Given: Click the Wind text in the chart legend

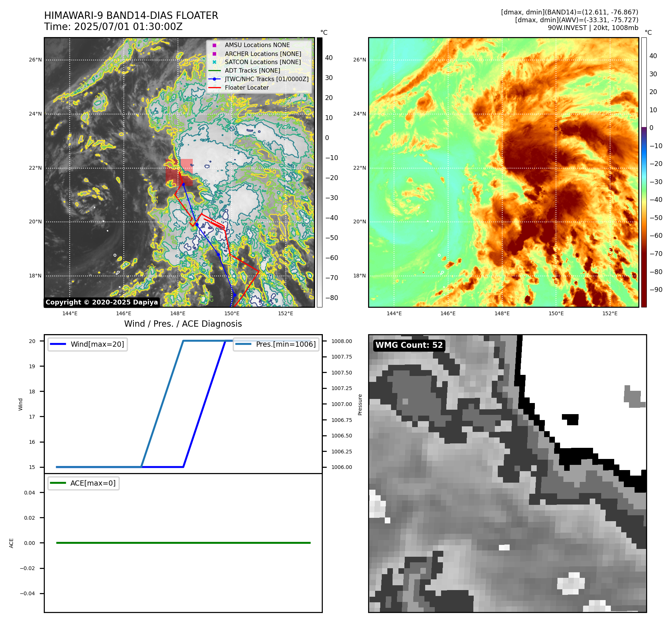Looking at the screenshot, I should pos(97,344).
